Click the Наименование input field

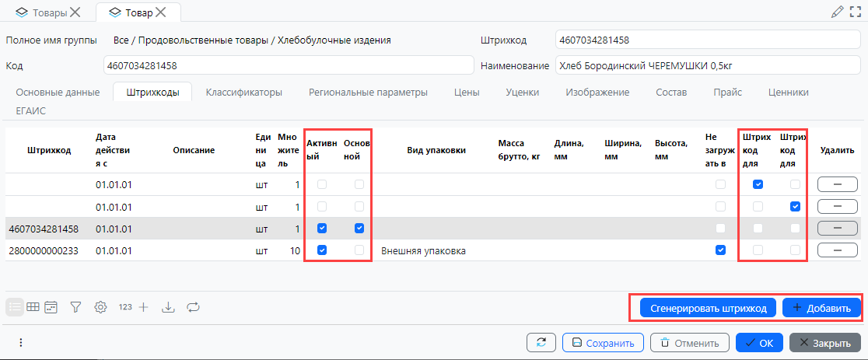coord(705,65)
